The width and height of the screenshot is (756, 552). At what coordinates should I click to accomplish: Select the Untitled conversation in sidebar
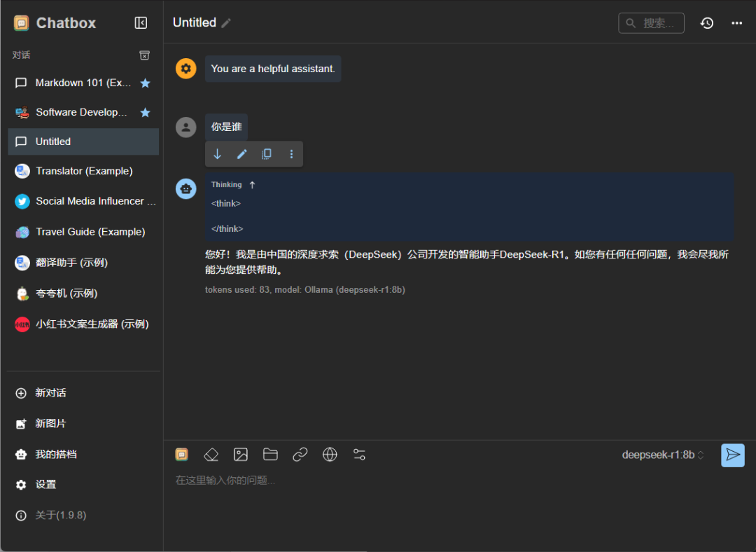[x=83, y=142]
